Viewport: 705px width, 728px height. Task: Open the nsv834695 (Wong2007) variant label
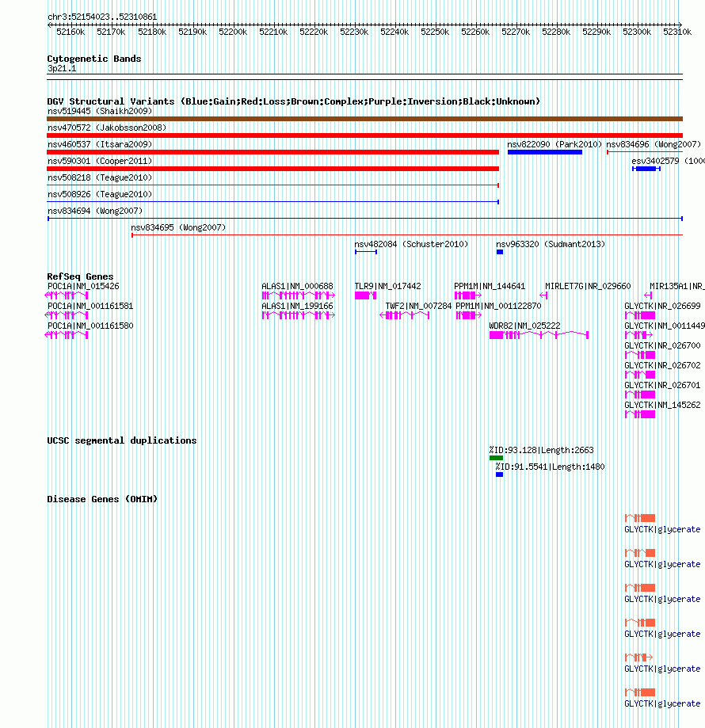tap(178, 228)
